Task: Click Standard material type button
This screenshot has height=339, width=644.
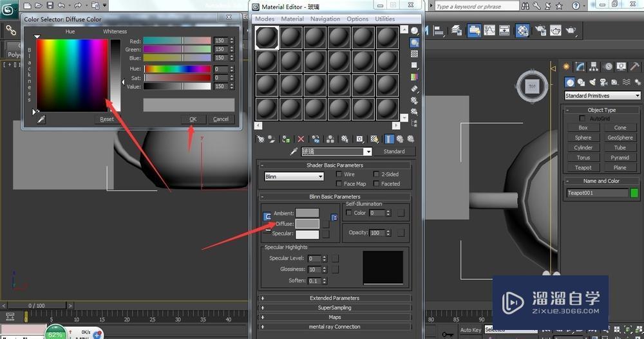Action: tap(394, 151)
